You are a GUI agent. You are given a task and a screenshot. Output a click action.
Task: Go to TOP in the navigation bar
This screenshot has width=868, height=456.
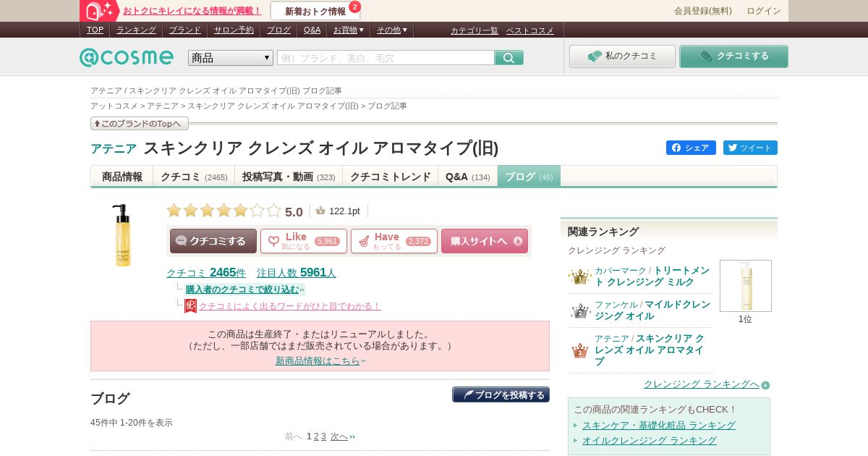tap(95, 30)
